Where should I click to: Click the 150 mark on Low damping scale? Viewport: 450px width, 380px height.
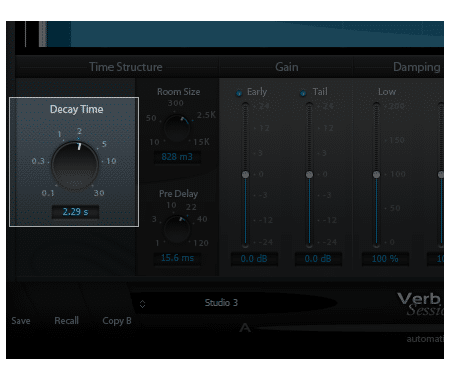click(x=397, y=140)
